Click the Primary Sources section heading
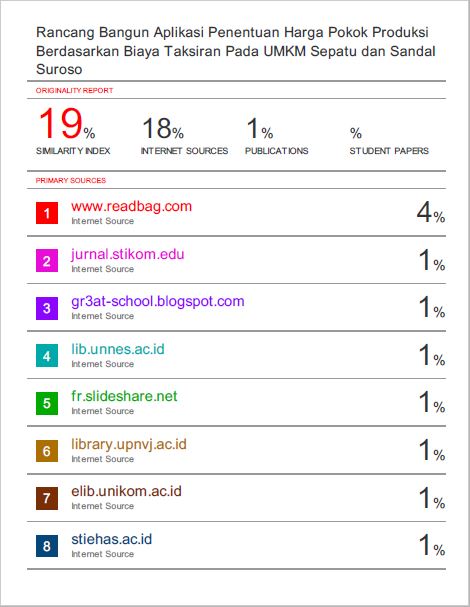This screenshot has height=607, width=470. pyautogui.click(x=71, y=180)
